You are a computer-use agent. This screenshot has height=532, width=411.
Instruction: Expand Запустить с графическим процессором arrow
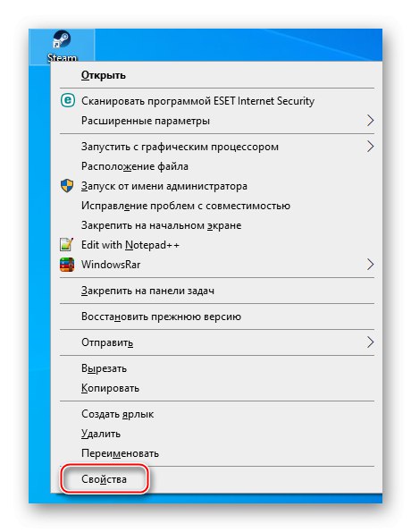click(x=370, y=147)
